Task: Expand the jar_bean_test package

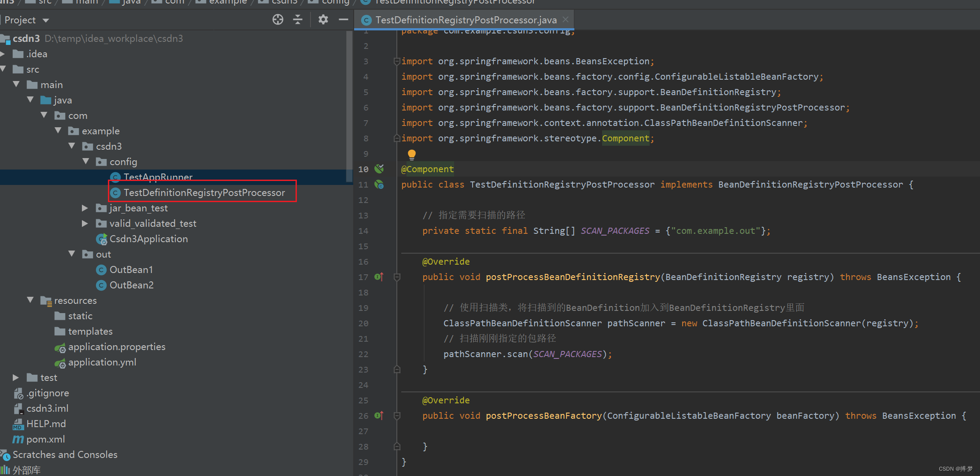Action: point(85,208)
